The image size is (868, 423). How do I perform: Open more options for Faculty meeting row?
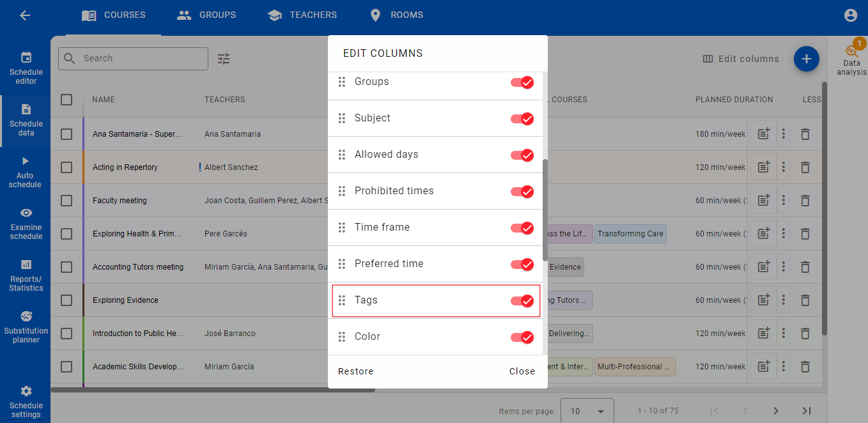click(x=784, y=201)
